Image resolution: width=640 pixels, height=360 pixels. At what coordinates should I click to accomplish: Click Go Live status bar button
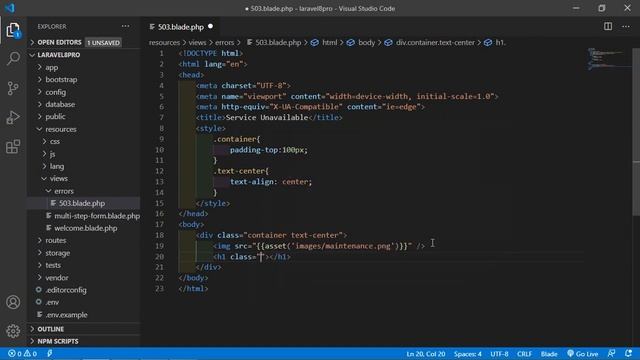[x=582, y=354]
